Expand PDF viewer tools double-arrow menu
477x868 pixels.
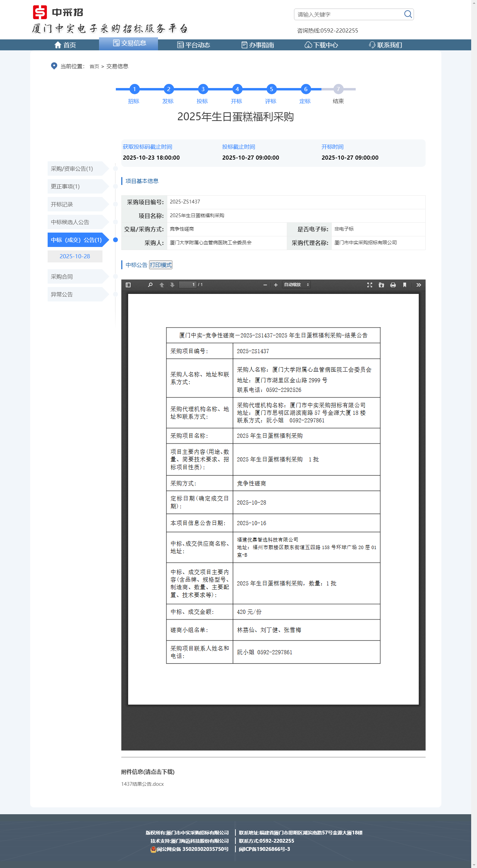tap(418, 285)
